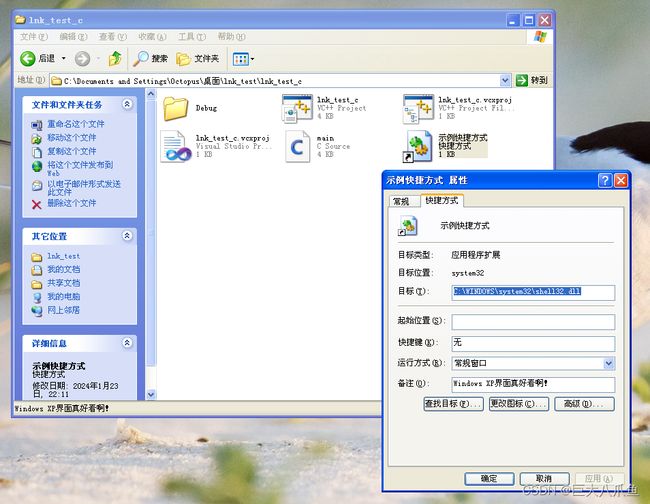Open 网上邻居 in other places
Image resolution: width=650 pixels, height=504 pixels.
pos(63,310)
